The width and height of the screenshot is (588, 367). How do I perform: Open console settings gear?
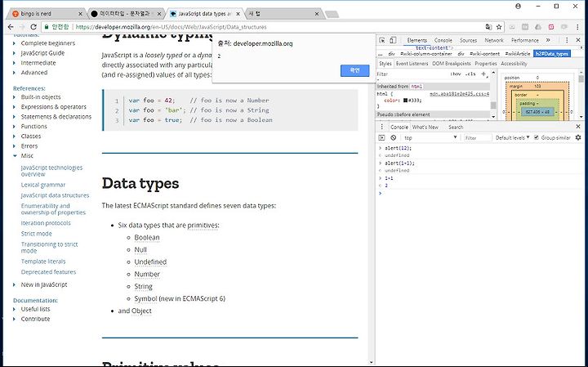(x=578, y=137)
